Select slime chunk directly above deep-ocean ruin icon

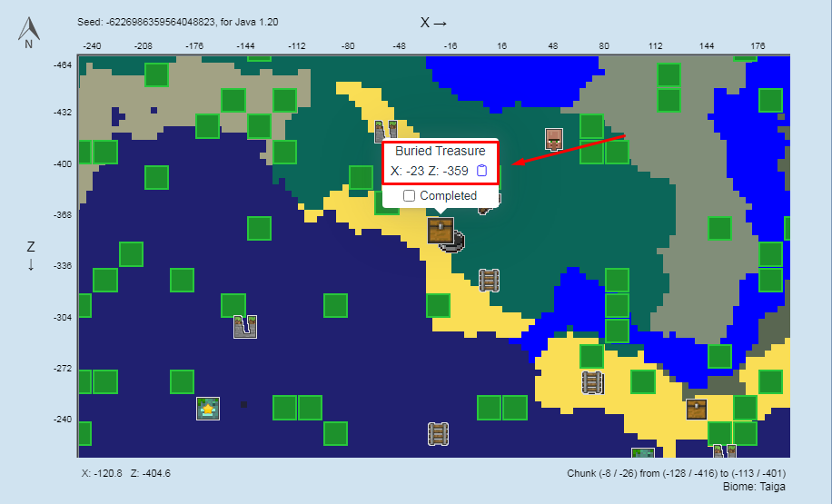233,305
